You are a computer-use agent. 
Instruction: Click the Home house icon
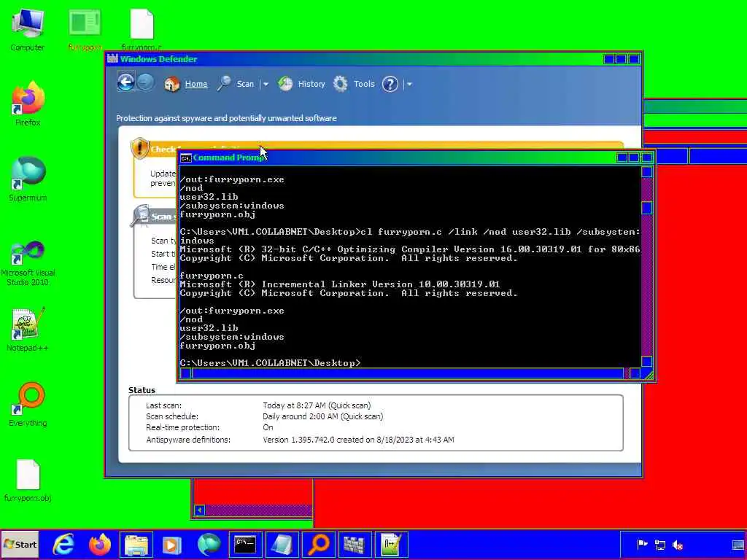[x=171, y=84]
